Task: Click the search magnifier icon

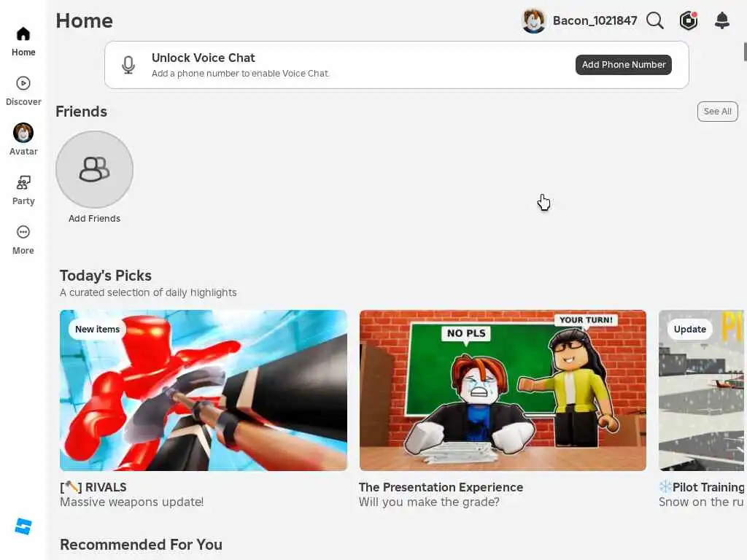Action: [655, 21]
